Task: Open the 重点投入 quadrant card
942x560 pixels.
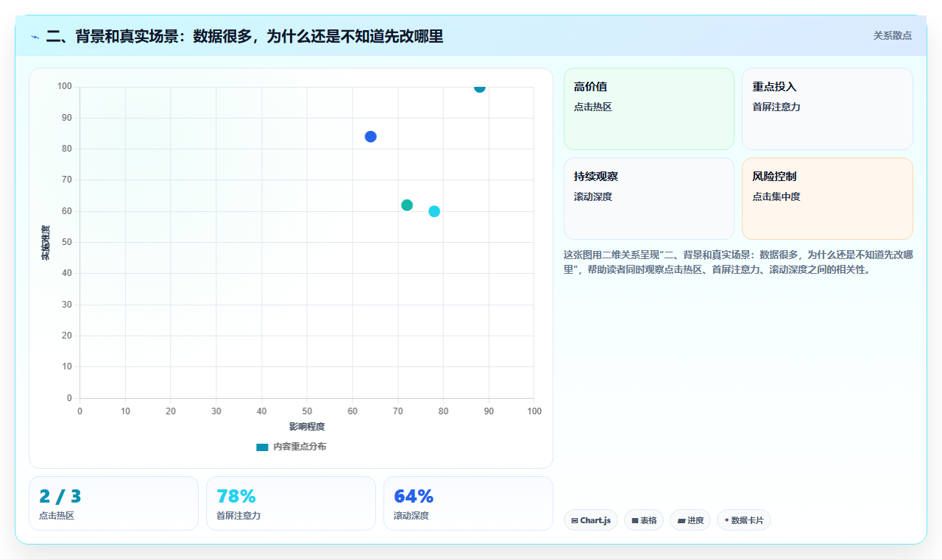Action: tap(827, 109)
